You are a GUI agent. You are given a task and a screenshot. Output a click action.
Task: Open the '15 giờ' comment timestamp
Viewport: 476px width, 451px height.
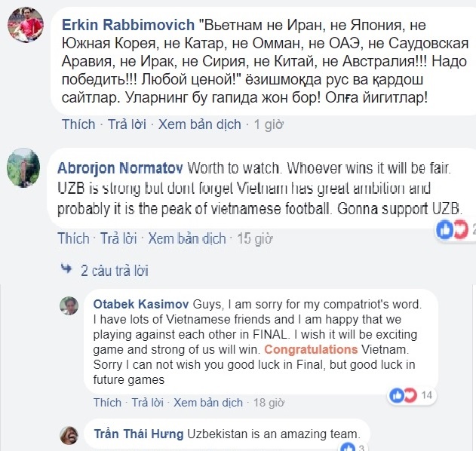pos(254,238)
